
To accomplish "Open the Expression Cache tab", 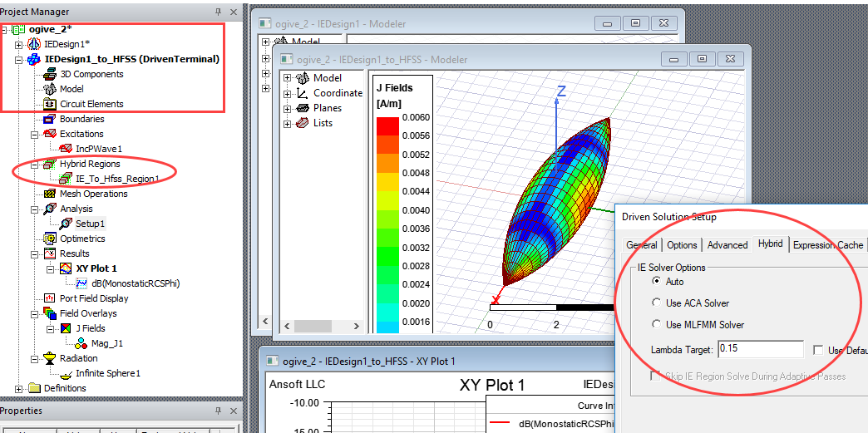I will (827, 245).
